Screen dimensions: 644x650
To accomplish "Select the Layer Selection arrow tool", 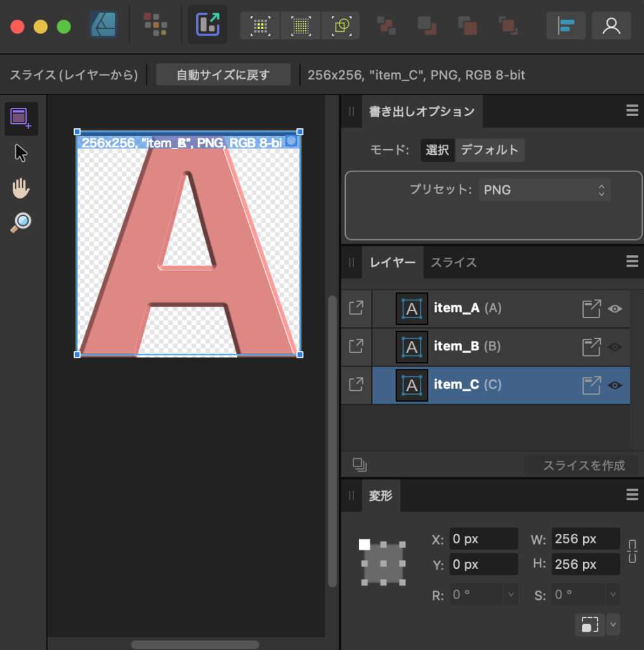I will click(21, 154).
